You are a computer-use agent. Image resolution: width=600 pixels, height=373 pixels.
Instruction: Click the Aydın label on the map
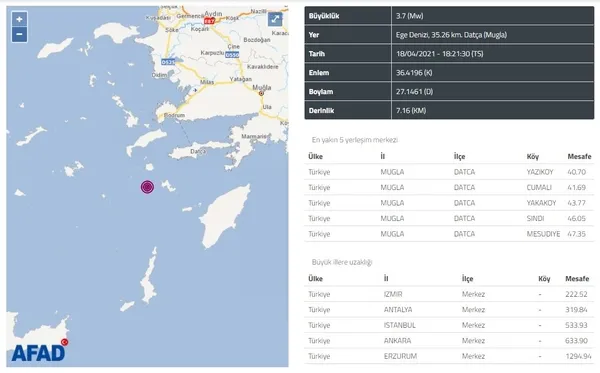(x=213, y=14)
